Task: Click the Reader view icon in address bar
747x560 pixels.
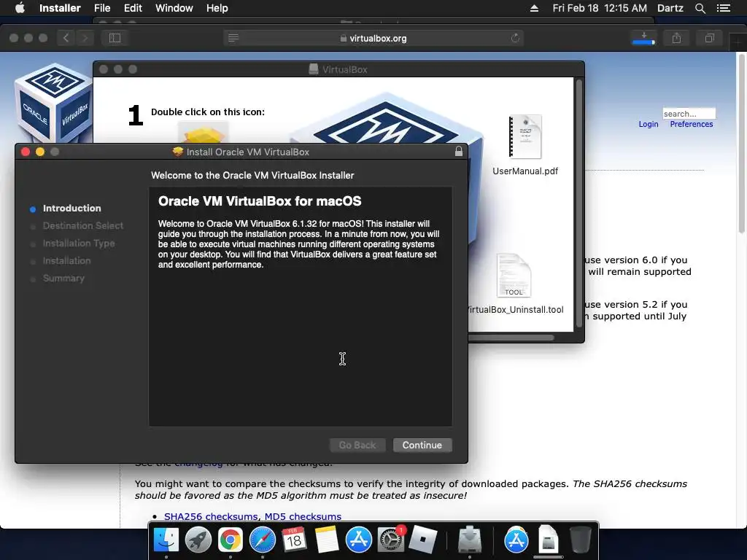Action: click(x=233, y=38)
